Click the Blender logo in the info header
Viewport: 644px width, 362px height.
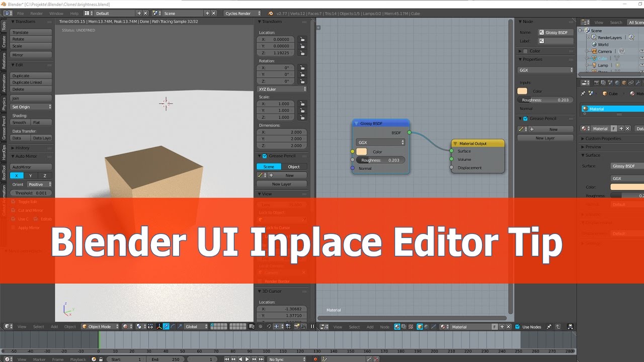click(271, 13)
